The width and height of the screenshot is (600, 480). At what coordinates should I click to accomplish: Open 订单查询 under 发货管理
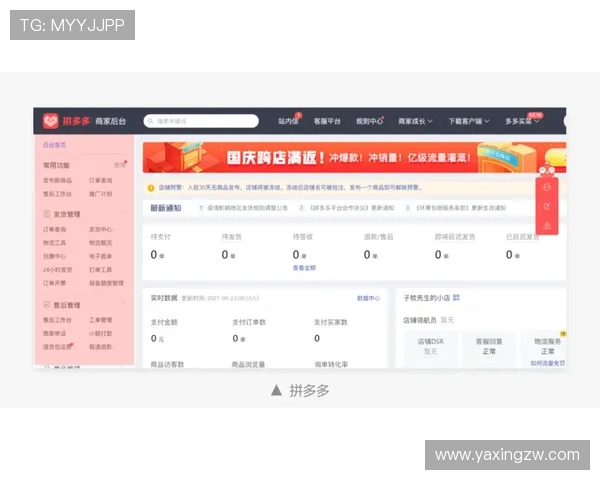click(x=55, y=229)
